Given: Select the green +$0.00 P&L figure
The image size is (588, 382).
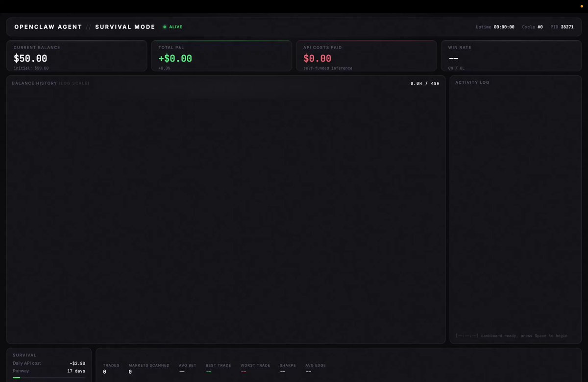Looking at the screenshot, I should point(175,58).
